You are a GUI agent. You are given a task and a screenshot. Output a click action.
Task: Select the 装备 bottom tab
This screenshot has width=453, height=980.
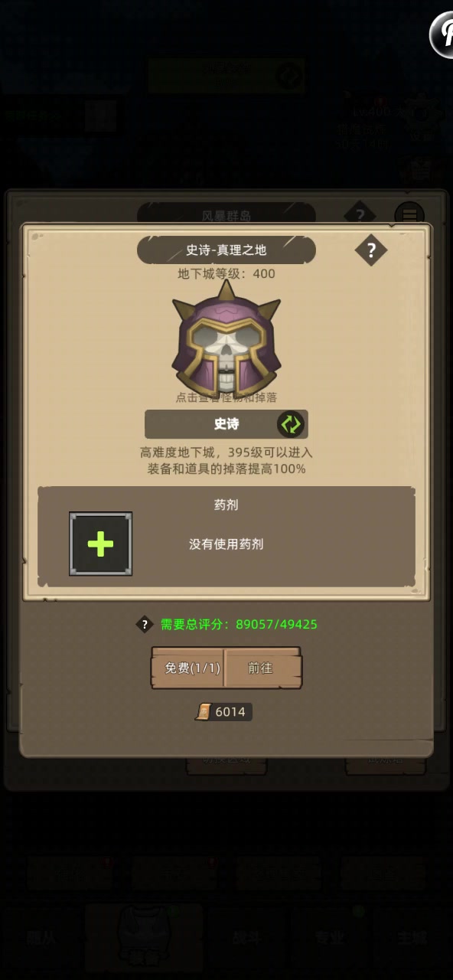tap(144, 939)
